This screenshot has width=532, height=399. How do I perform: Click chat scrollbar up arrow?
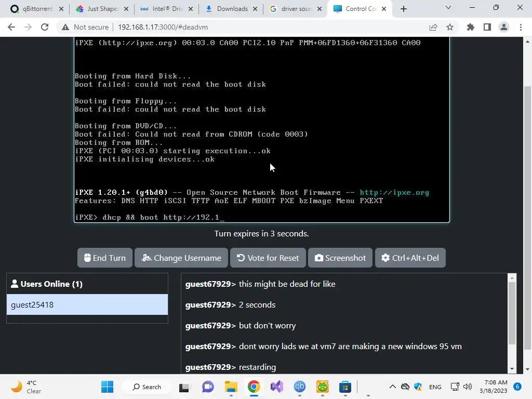[512, 278]
